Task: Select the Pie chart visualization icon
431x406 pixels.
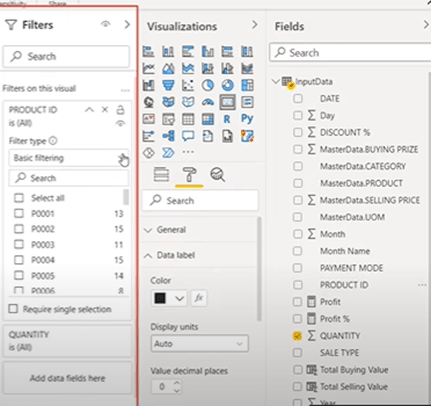Action: point(208,85)
